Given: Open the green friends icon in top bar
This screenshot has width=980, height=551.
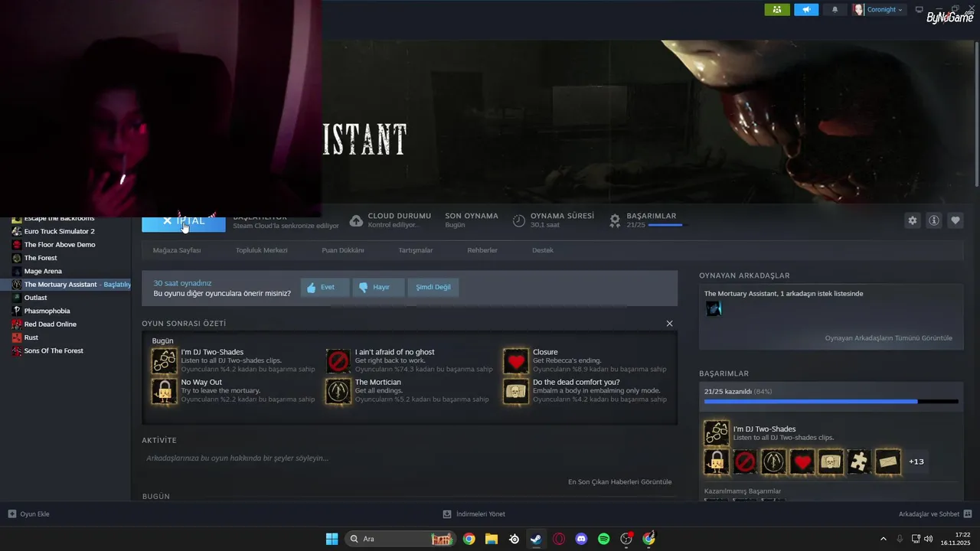Looking at the screenshot, I should pyautogui.click(x=777, y=10).
